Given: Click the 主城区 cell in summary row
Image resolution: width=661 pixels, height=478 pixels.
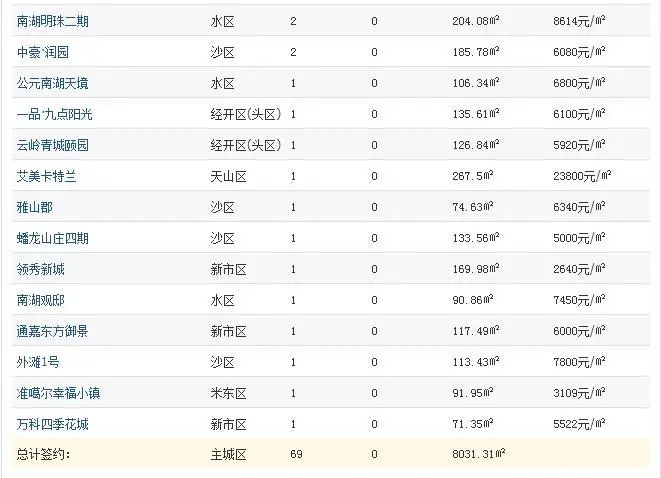Looking at the screenshot, I should 228,455.
